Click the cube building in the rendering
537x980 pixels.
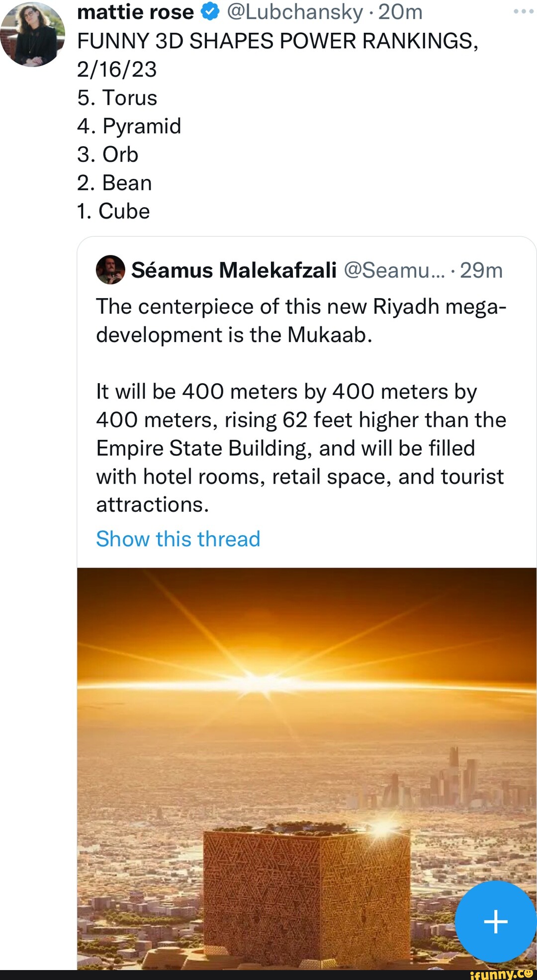306,895
